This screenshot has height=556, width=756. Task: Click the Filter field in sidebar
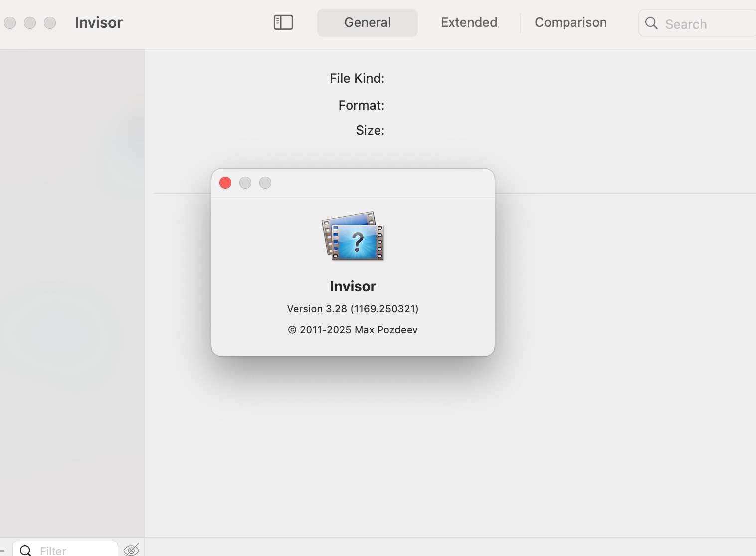65,550
